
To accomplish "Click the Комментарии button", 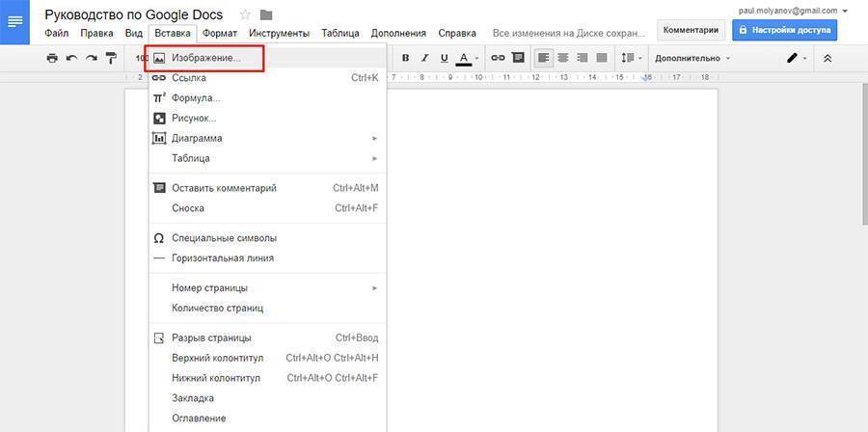I will point(692,30).
